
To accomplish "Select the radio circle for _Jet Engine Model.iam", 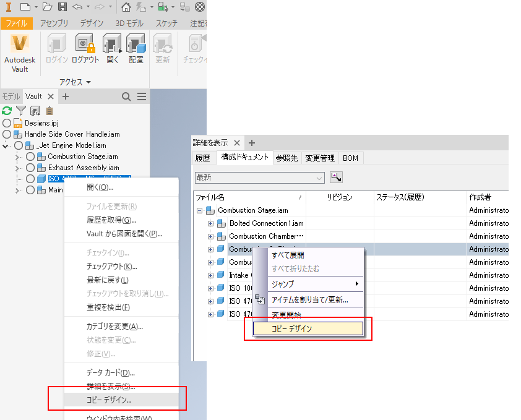I will tap(19, 145).
